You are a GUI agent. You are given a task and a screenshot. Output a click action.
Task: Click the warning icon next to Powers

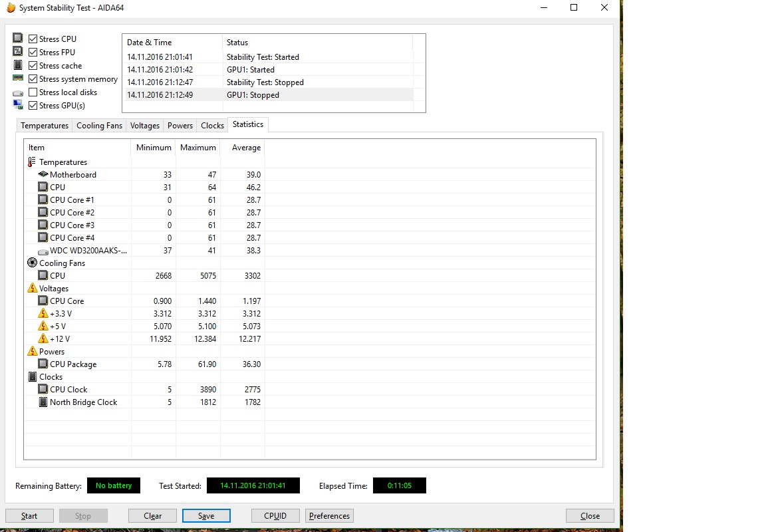pyautogui.click(x=32, y=350)
